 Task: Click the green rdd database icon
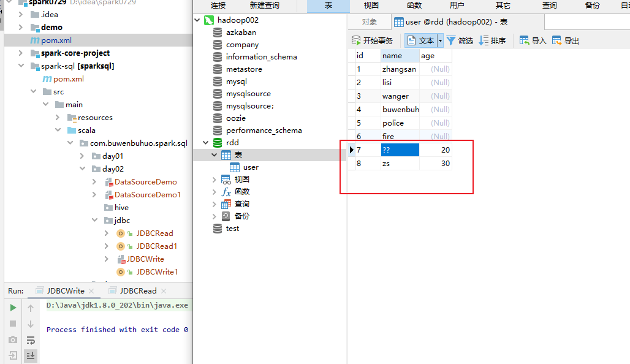(218, 143)
